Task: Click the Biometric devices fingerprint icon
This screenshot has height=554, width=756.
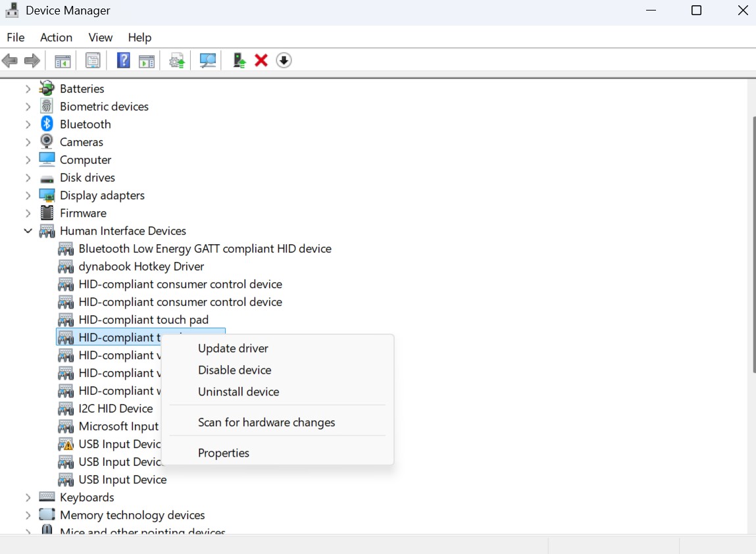Action: (47, 106)
